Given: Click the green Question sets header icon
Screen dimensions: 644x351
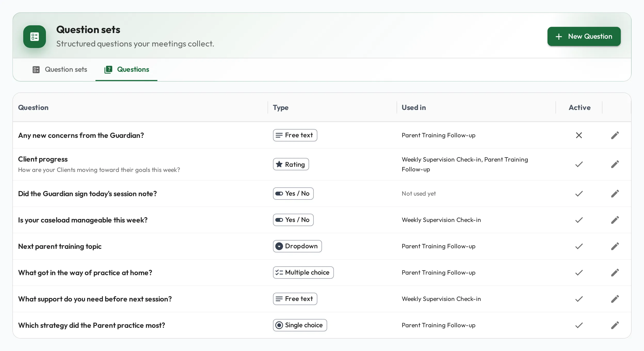Looking at the screenshot, I should coord(35,37).
